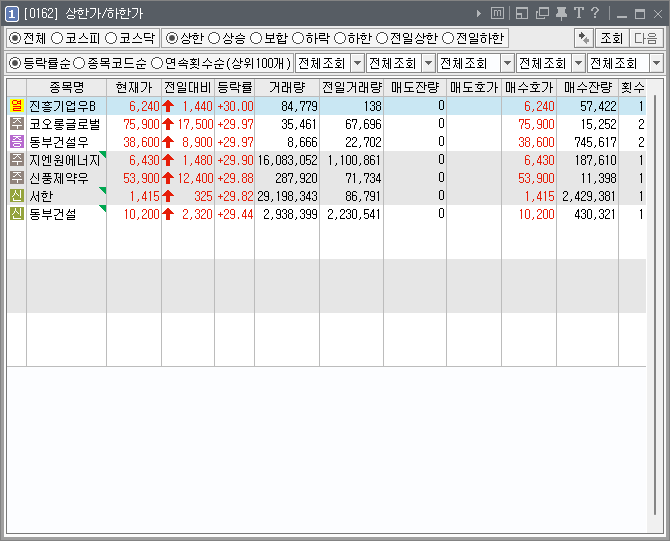
Task: Click bid quantity 2,429,381
Action: pos(589,196)
